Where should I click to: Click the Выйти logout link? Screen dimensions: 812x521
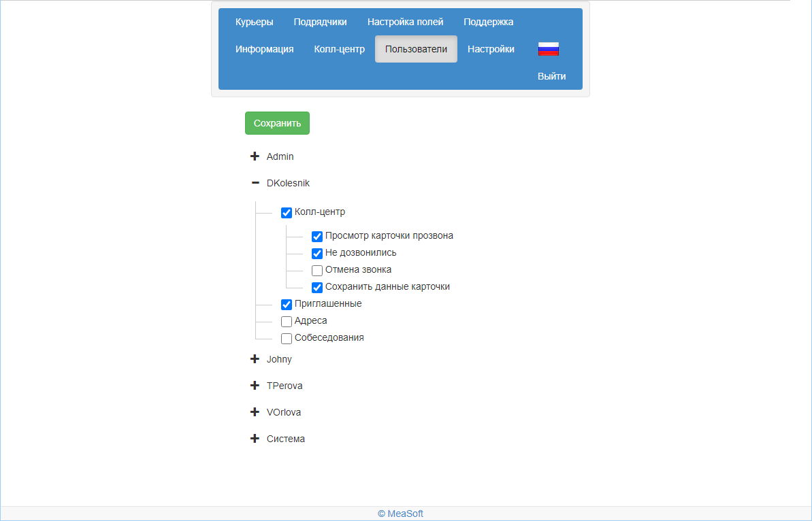pyautogui.click(x=551, y=76)
